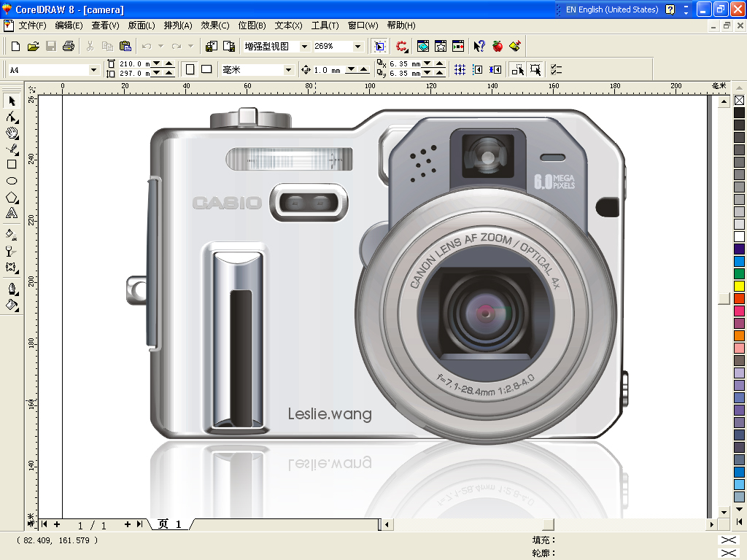Apply the no-fill X swatch

point(739,100)
